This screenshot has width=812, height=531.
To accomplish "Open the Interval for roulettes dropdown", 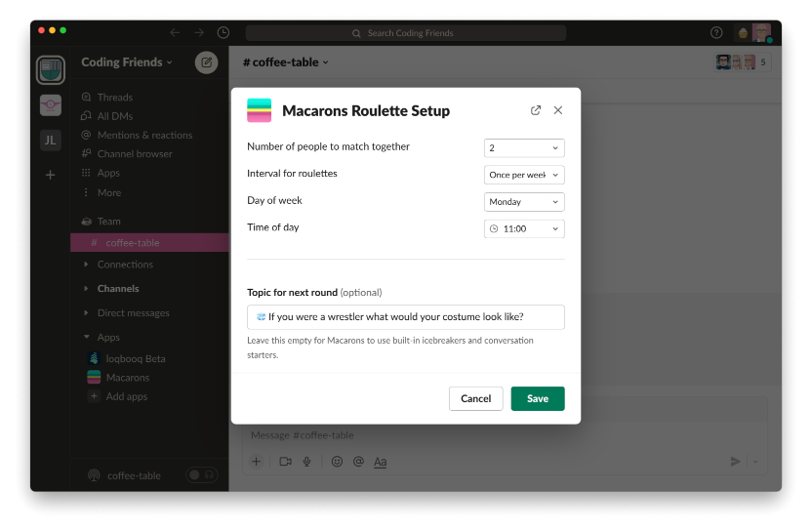I will [x=524, y=175].
